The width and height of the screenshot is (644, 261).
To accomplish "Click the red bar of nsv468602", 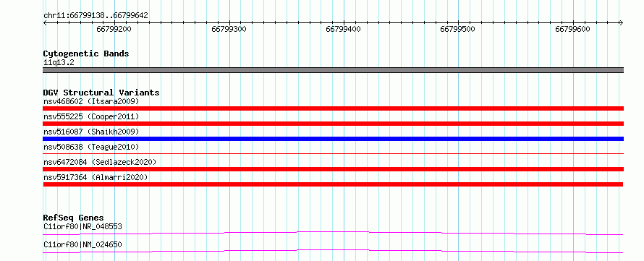I will click(333, 108).
